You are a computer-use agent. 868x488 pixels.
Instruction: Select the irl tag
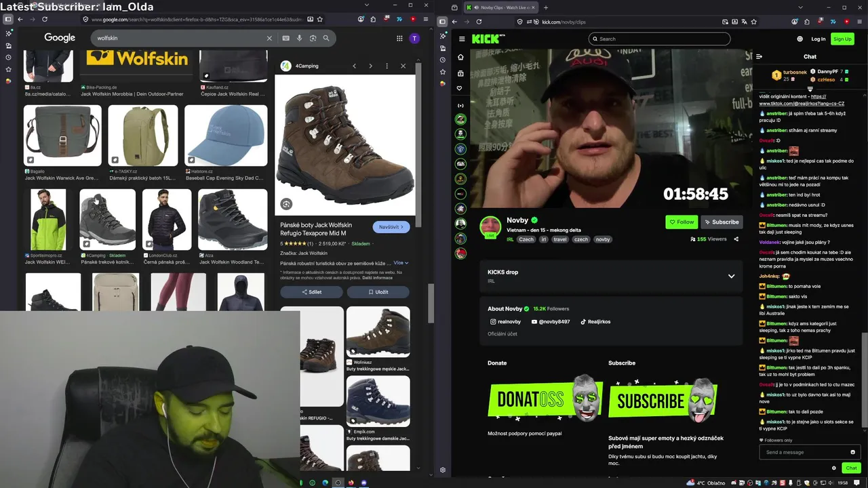(543, 239)
